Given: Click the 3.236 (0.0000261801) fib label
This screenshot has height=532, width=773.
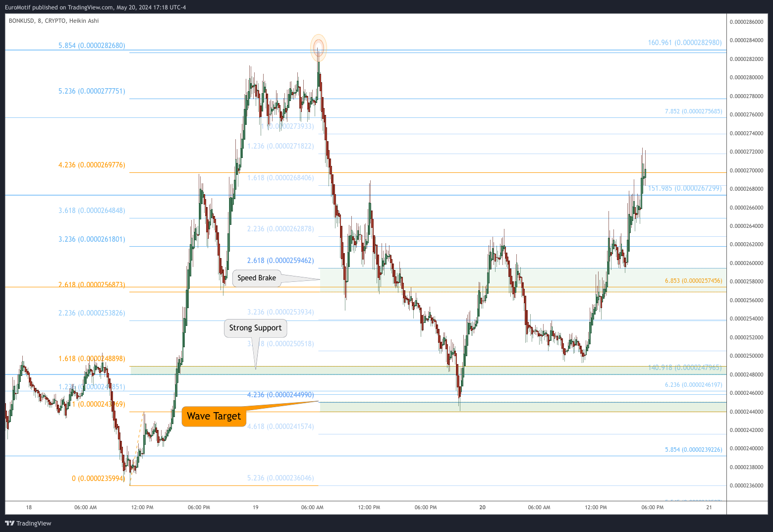Looking at the screenshot, I should (92, 239).
